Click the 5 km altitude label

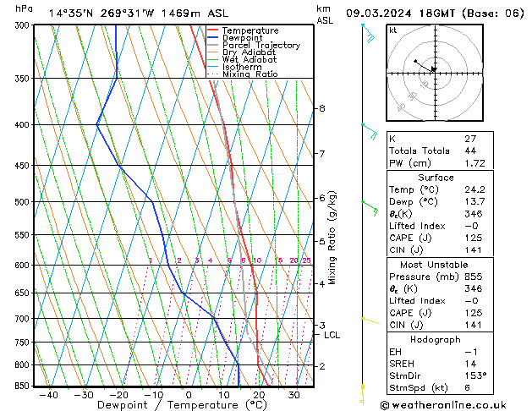321,242
